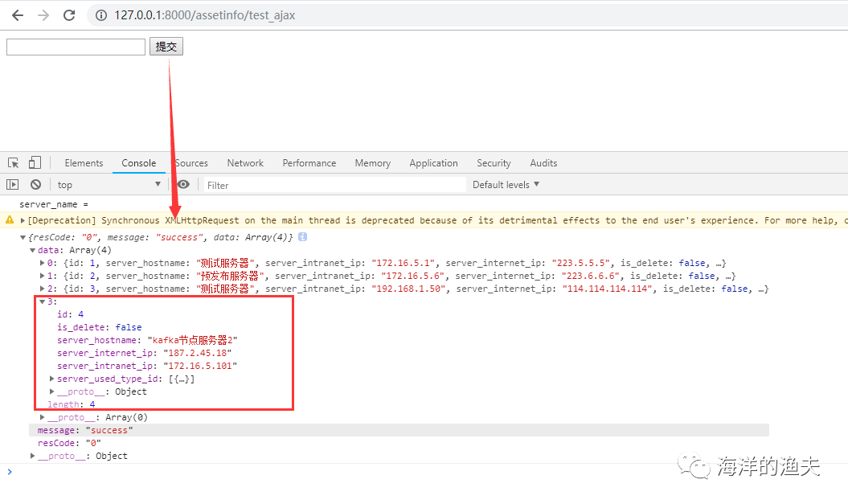Screen dimensions: 848x504
Task: Open the Memory tab
Action: coord(373,162)
